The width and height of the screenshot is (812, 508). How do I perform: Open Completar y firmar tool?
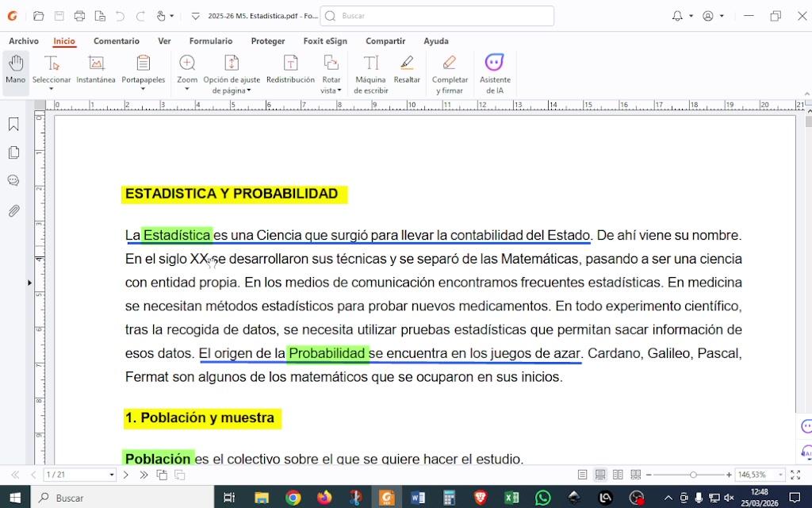[450, 73]
